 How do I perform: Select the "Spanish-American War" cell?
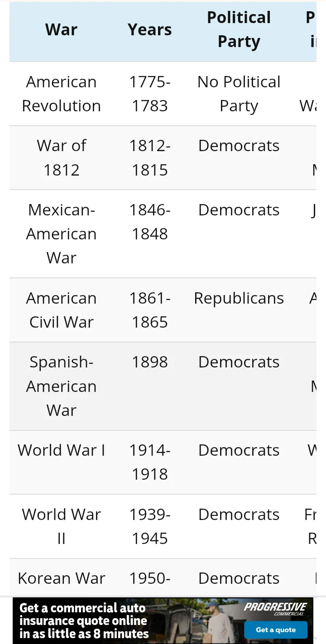[x=61, y=386]
